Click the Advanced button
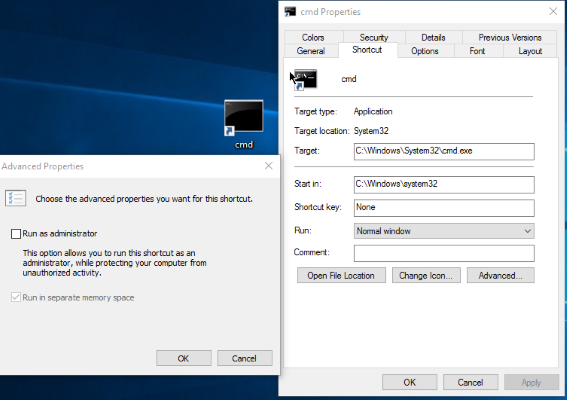 (x=500, y=276)
